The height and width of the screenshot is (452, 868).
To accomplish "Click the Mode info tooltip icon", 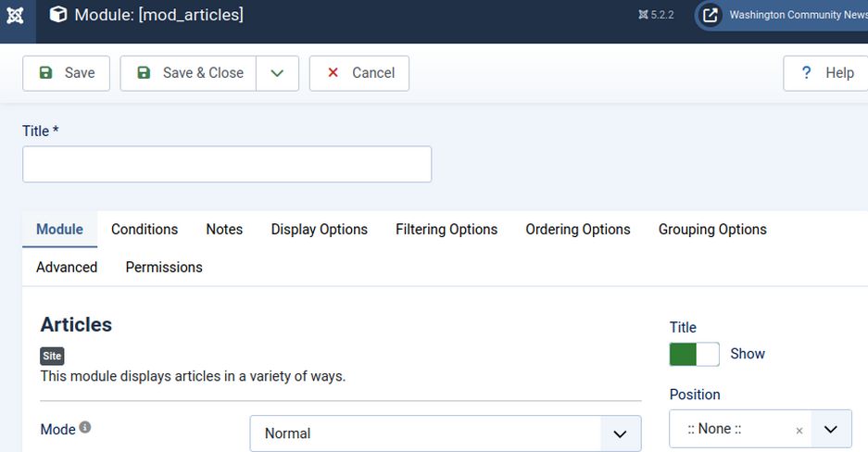I will point(85,428).
